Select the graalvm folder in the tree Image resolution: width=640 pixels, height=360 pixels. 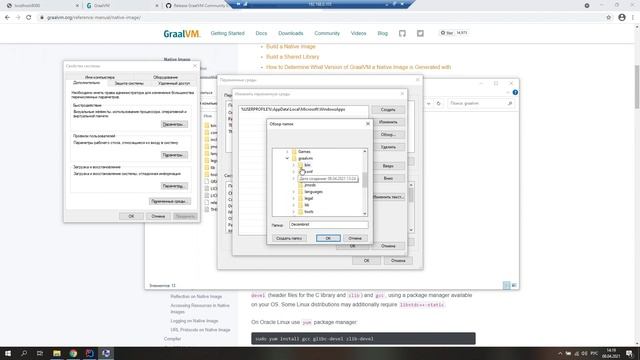(x=305, y=158)
